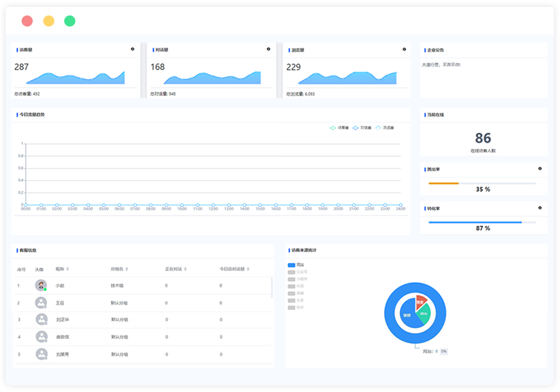Click the blue 网站 legend swatch
This screenshot has height=392, width=560.
coord(291,265)
